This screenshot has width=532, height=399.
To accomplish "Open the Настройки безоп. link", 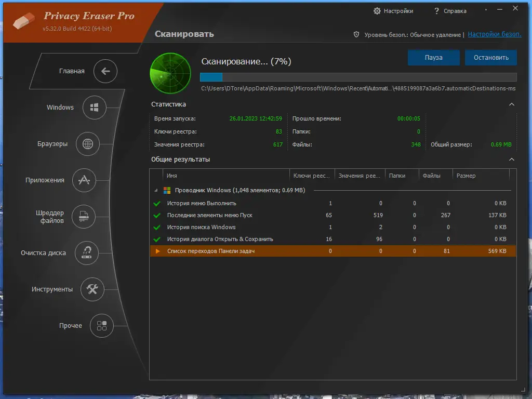I will pyautogui.click(x=495, y=34).
